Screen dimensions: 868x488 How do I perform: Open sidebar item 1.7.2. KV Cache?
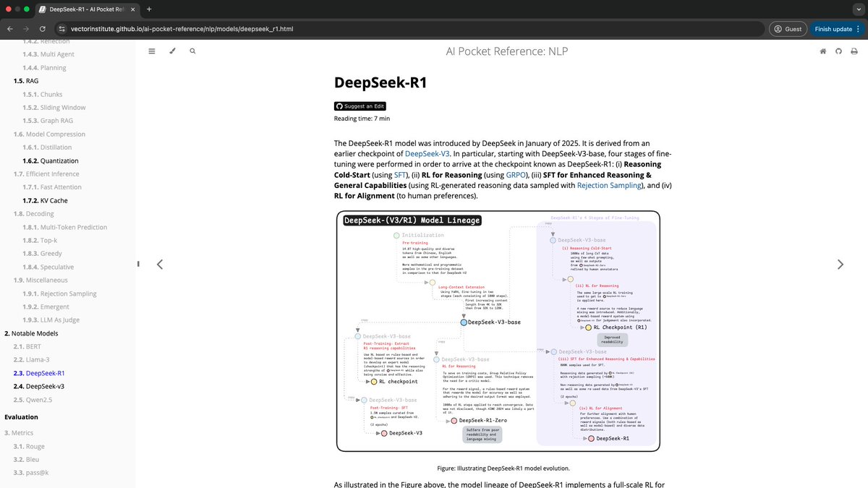pyautogui.click(x=45, y=200)
